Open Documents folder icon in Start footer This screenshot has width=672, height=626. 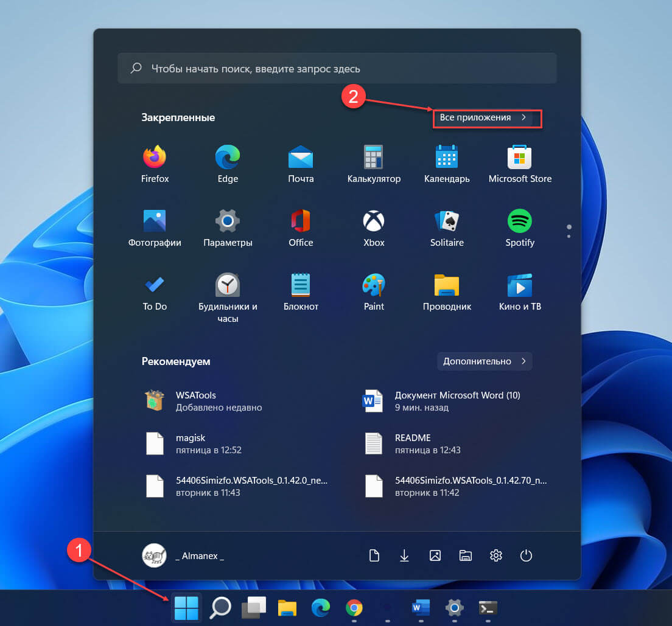coord(374,555)
